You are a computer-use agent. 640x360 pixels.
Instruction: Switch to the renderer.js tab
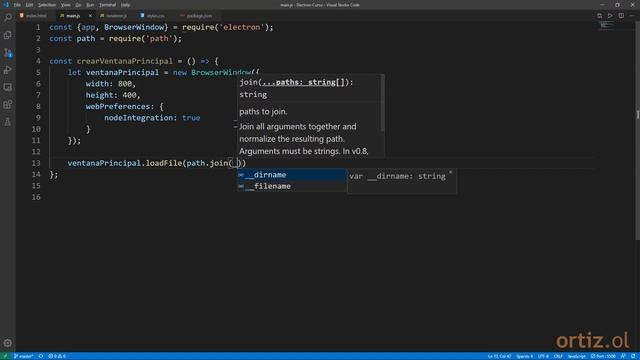tap(116, 16)
